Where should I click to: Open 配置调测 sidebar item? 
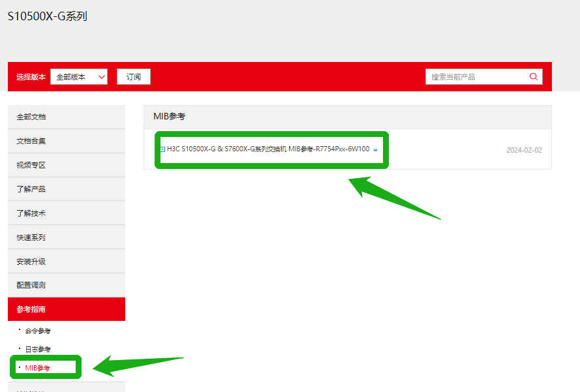tap(67, 285)
